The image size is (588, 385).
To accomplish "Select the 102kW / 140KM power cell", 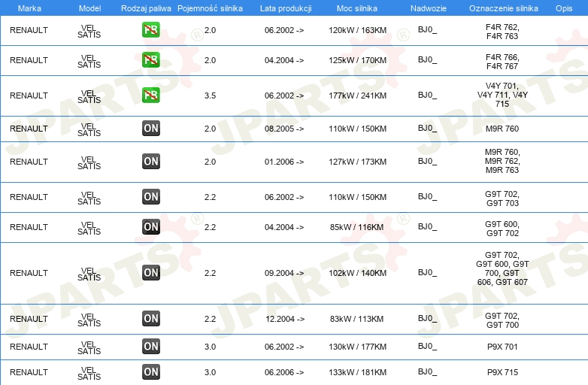I will (357, 273).
